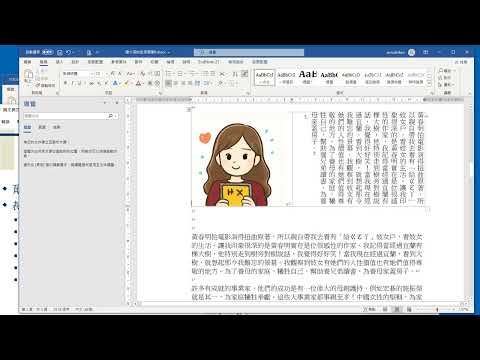Open the Paragraph dialog launcher arrow
This screenshot has width=480, height=360.
tap(248, 93)
